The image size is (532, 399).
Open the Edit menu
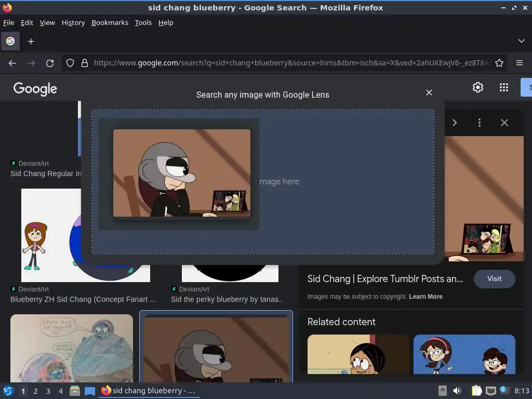(27, 23)
